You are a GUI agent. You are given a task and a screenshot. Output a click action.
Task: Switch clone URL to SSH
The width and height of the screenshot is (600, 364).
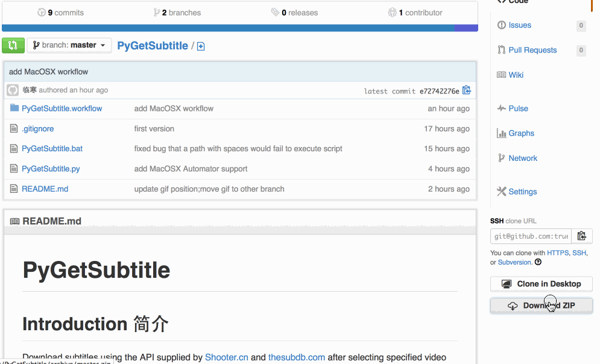[x=579, y=253]
